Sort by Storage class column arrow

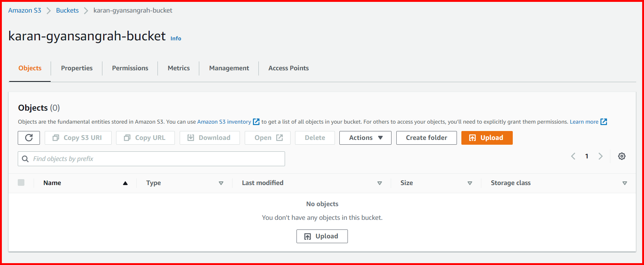coord(624,183)
